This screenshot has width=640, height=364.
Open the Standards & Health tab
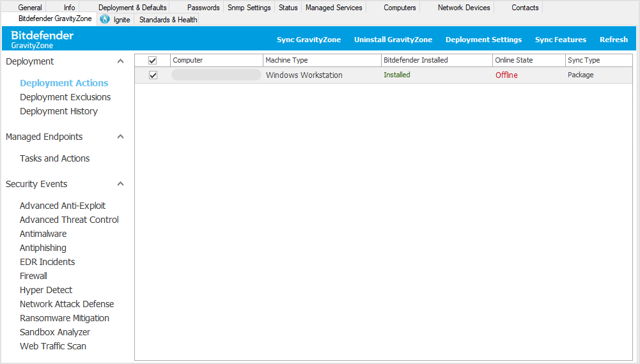(x=168, y=20)
